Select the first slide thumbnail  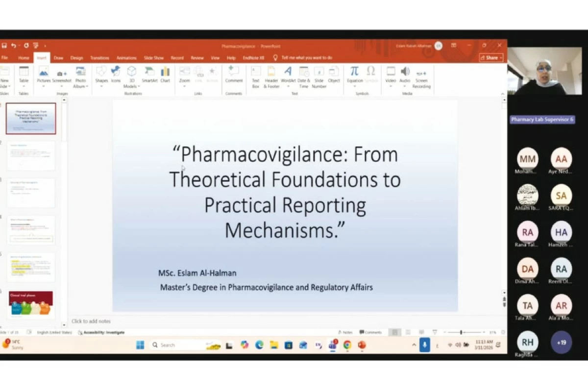(x=31, y=119)
